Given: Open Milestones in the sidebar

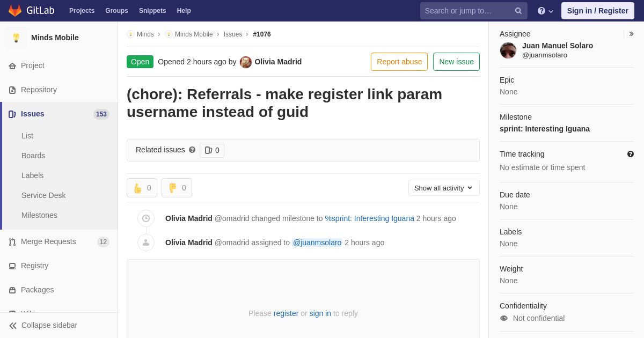Looking at the screenshot, I should click(x=39, y=215).
